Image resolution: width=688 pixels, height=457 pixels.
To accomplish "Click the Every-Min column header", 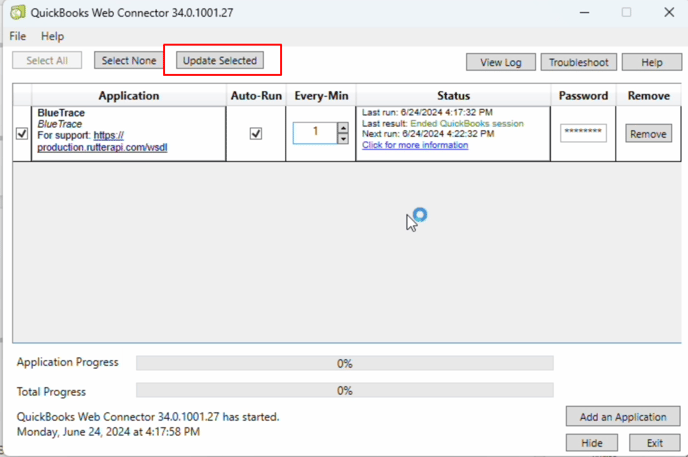I will coord(321,96).
